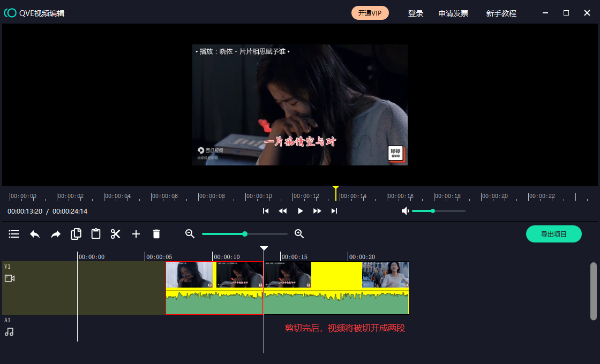Click the 导出项目 export button
600x364 pixels.
(553, 234)
